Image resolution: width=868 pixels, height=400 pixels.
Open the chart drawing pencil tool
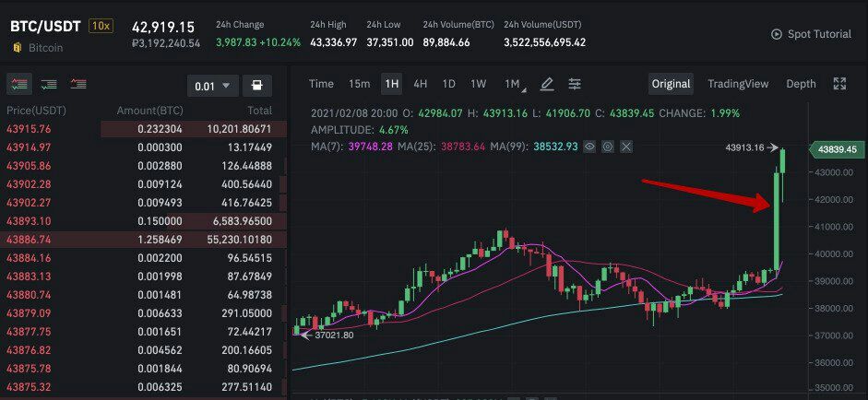click(547, 84)
